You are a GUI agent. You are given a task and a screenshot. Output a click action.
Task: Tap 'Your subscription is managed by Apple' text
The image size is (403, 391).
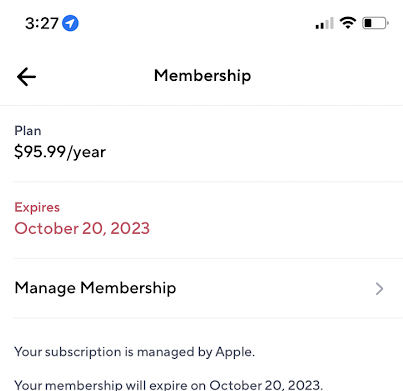tap(134, 352)
